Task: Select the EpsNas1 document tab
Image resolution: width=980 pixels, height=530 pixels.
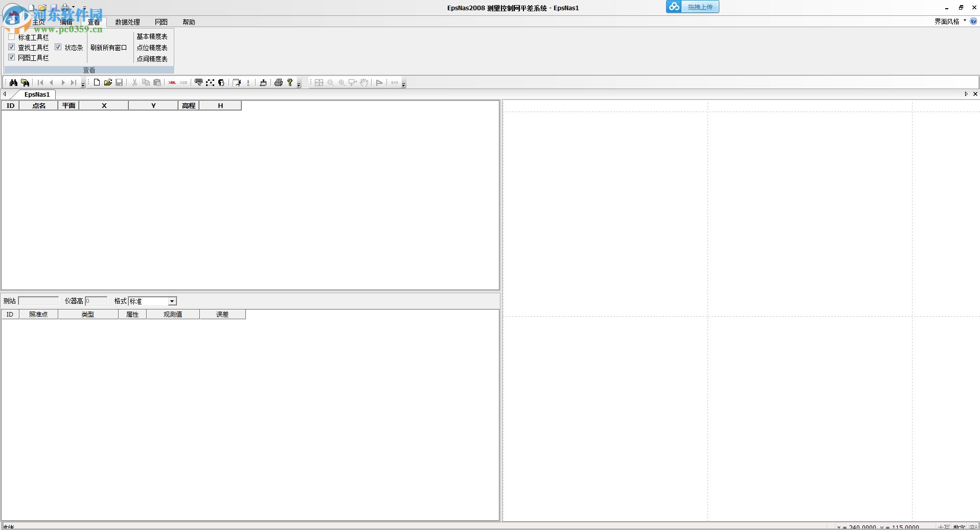Action: (37, 94)
